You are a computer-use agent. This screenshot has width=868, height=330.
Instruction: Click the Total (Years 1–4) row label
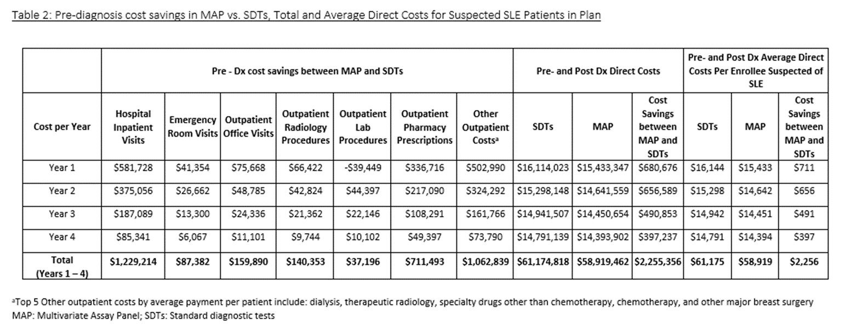(x=62, y=266)
